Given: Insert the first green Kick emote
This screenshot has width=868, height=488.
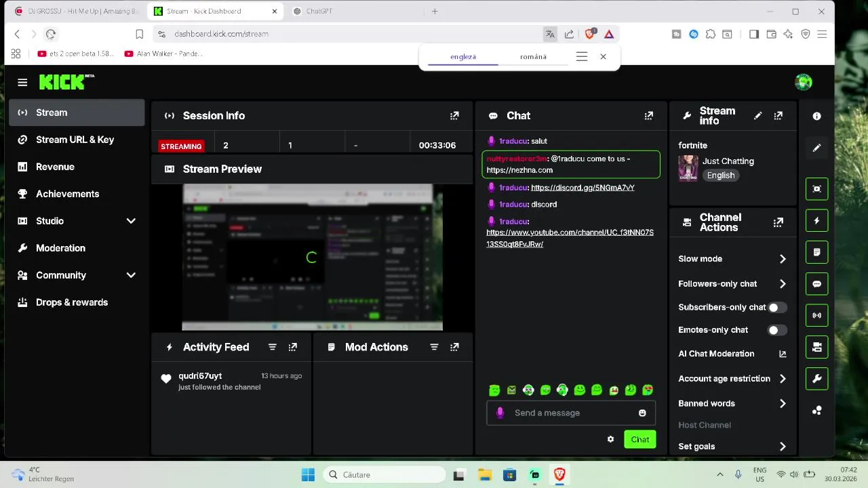Looking at the screenshot, I should click(x=494, y=390).
